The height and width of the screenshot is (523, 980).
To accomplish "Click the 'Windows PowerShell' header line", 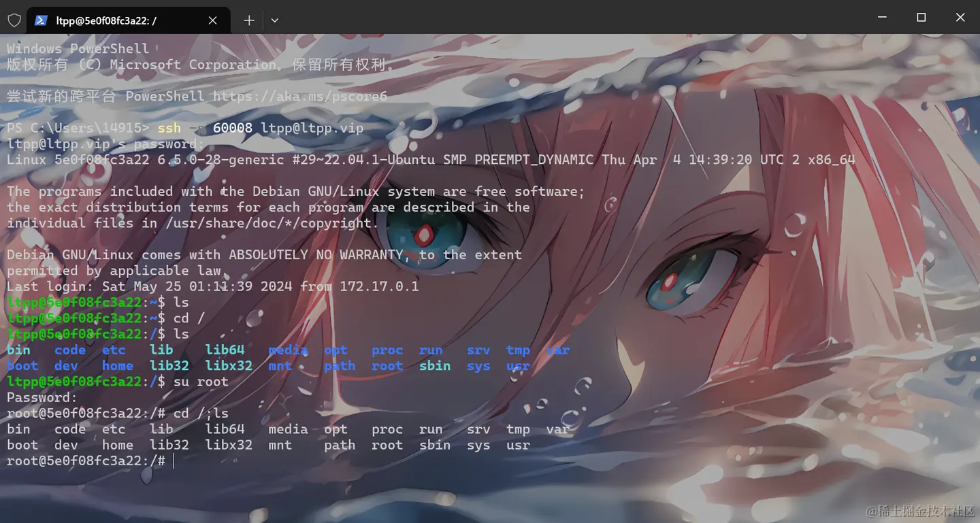I will [x=78, y=49].
